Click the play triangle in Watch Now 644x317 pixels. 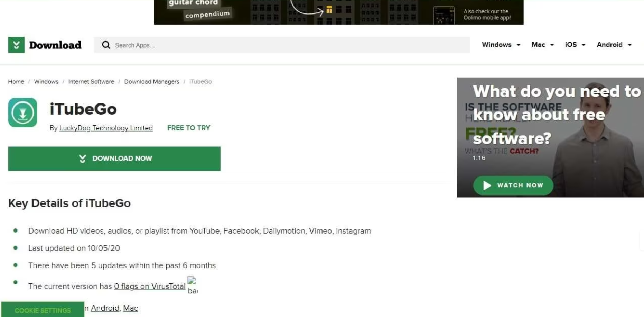[x=487, y=185]
